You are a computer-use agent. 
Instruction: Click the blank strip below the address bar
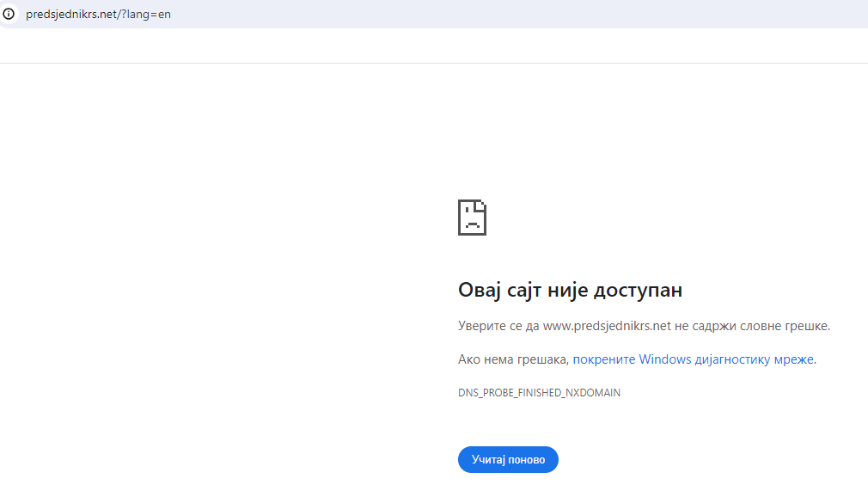coord(434,46)
